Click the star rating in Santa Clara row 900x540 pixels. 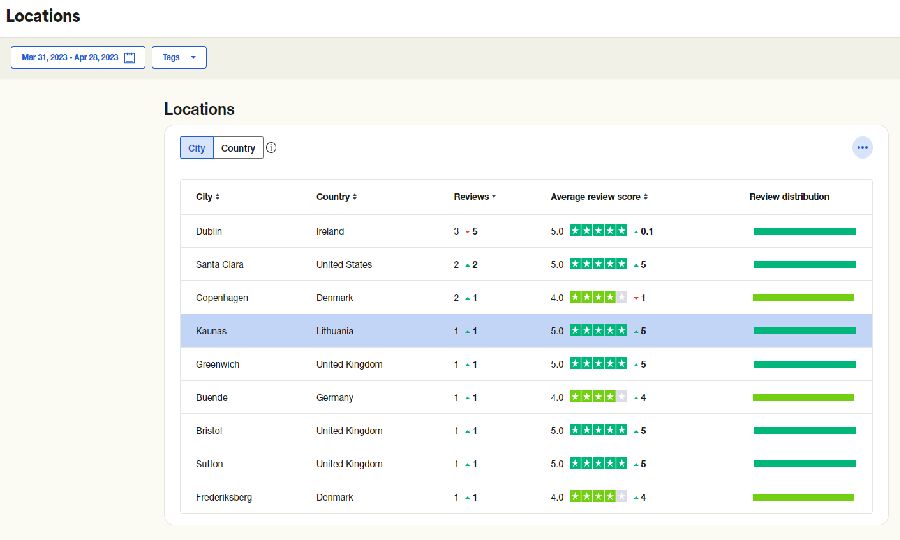pos(598,265)
